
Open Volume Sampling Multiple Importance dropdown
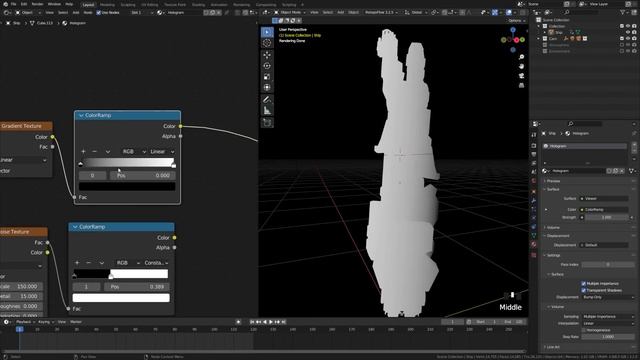pyautogui.click(x=608, y=317)
